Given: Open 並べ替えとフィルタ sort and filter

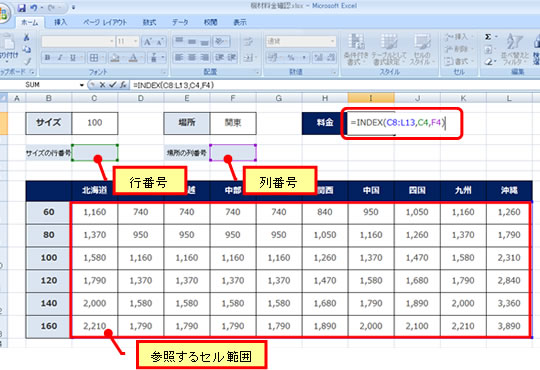Looking at the screenshot, I should click(x=515, y=49).
